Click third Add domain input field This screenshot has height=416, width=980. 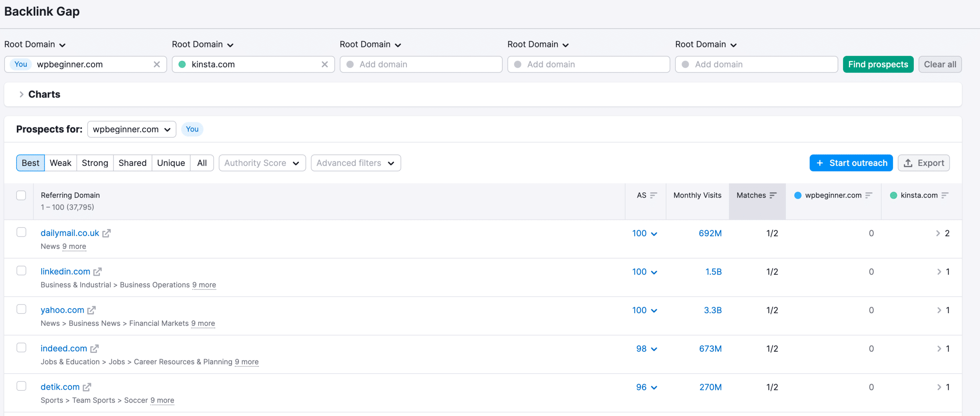421,64
